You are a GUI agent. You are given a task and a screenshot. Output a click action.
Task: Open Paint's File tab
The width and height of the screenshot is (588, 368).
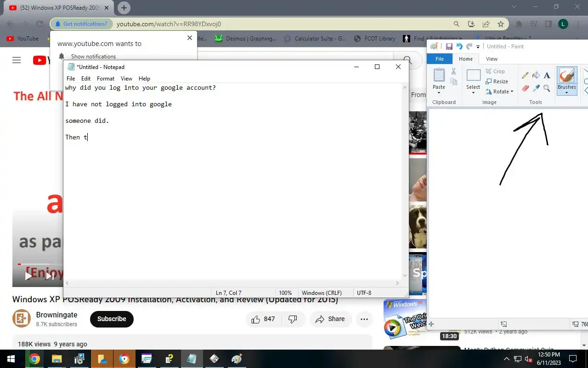coord(440,59)
